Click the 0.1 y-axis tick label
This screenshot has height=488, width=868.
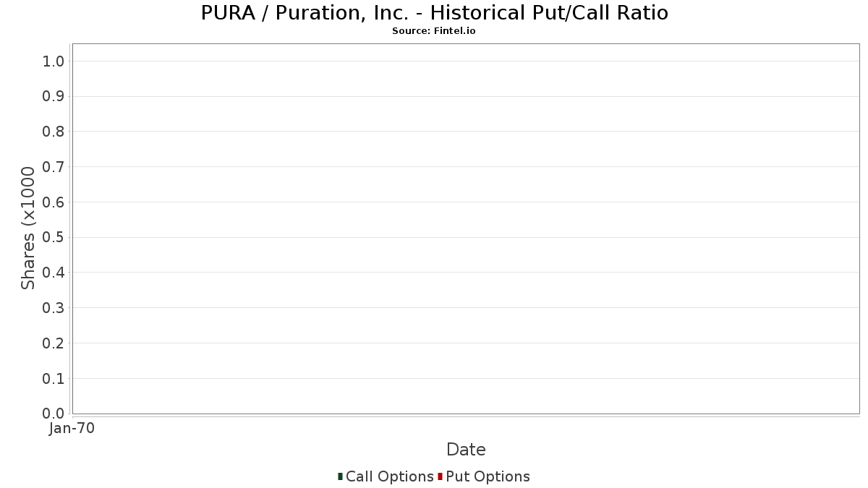[54, 378]
